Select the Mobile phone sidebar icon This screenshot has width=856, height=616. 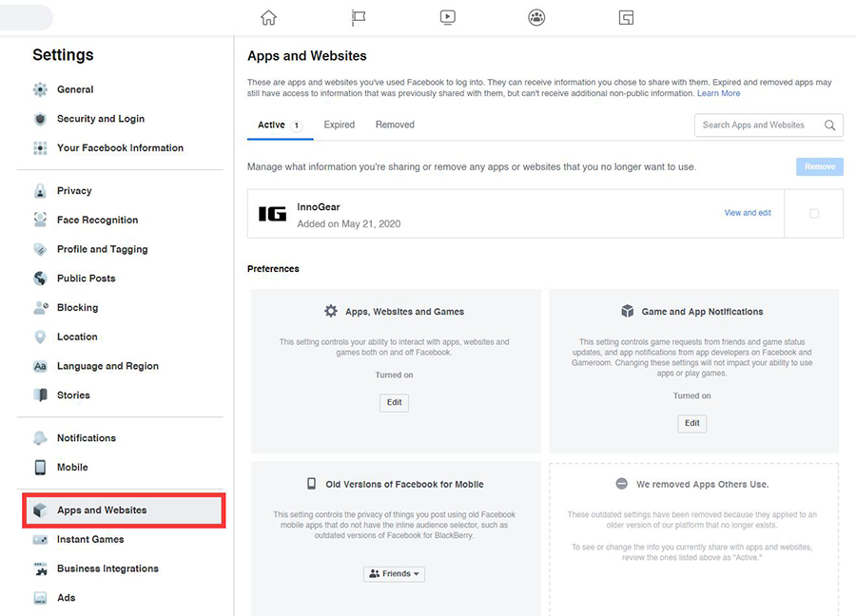38,467
